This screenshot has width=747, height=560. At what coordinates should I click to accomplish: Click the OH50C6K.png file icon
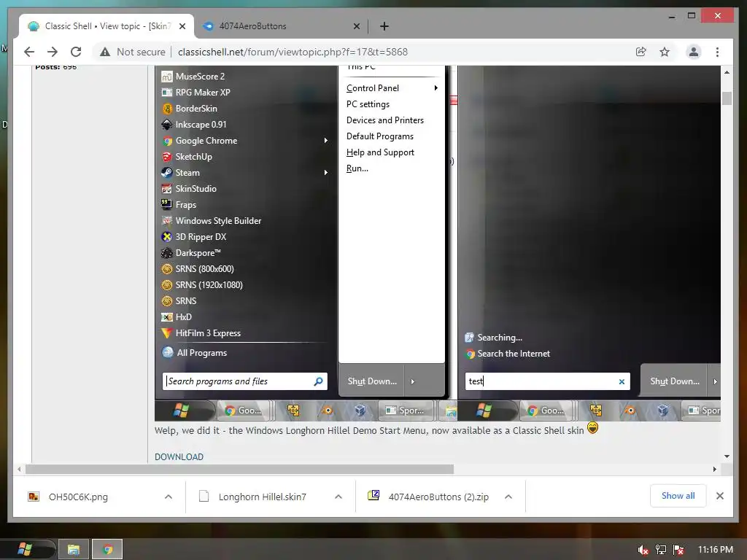click(34, 496)
